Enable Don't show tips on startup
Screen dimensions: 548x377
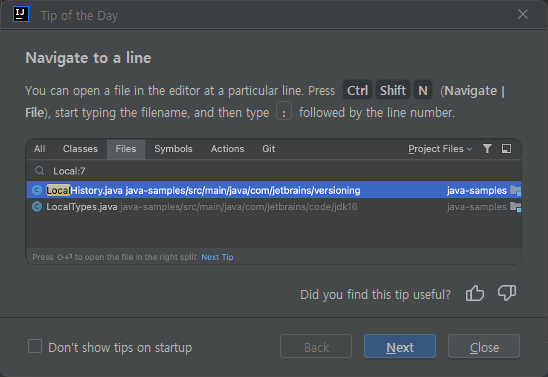click(35, 347)
